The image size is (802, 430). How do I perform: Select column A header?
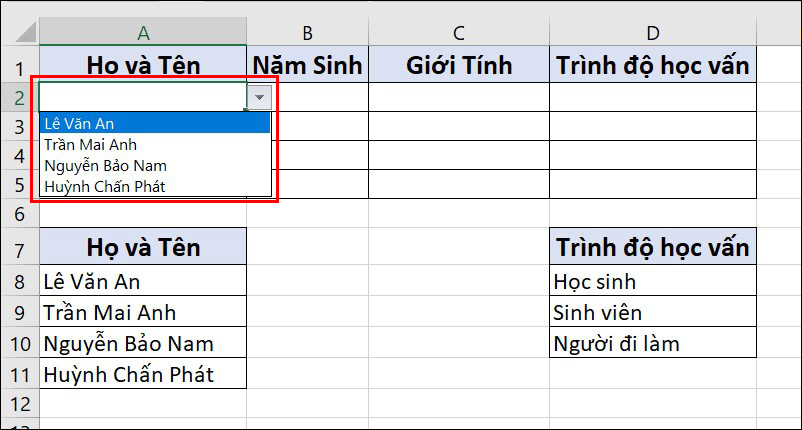[x=143, y=32]
